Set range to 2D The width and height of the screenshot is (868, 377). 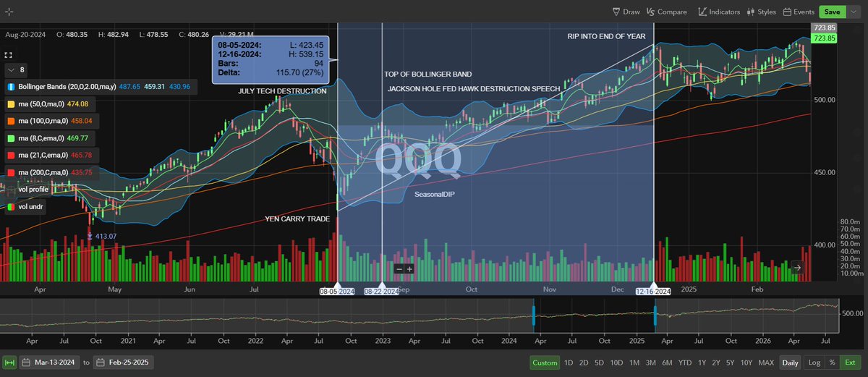pyautogui.click(x=584, y=363)
